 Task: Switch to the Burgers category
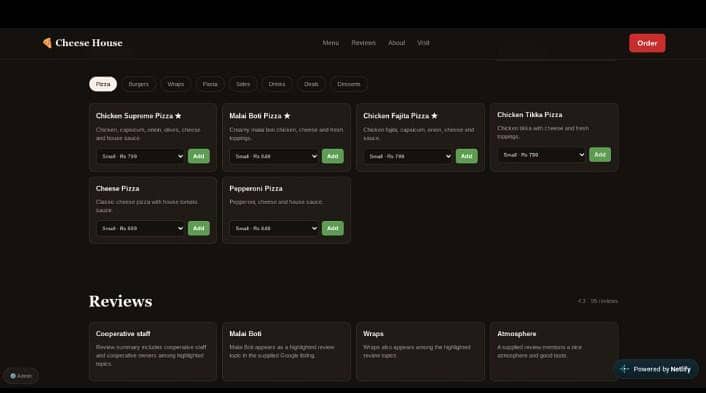[x=138, y=84]
